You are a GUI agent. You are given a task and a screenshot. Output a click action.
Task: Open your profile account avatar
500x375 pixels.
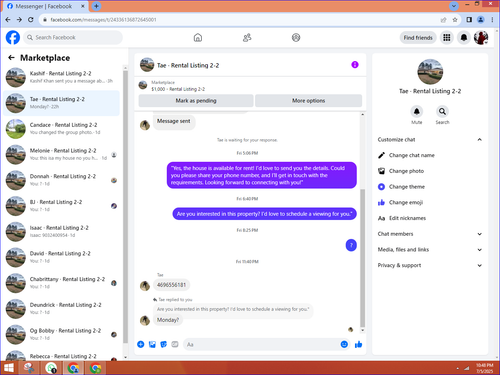coord(481,38)
